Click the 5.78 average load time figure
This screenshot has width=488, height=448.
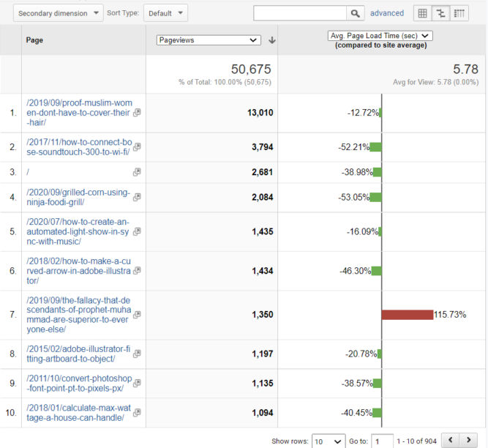pos(465,69)
